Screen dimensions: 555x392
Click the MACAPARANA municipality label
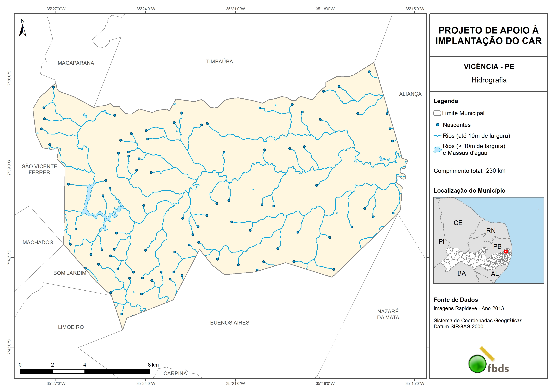(76, 63)
